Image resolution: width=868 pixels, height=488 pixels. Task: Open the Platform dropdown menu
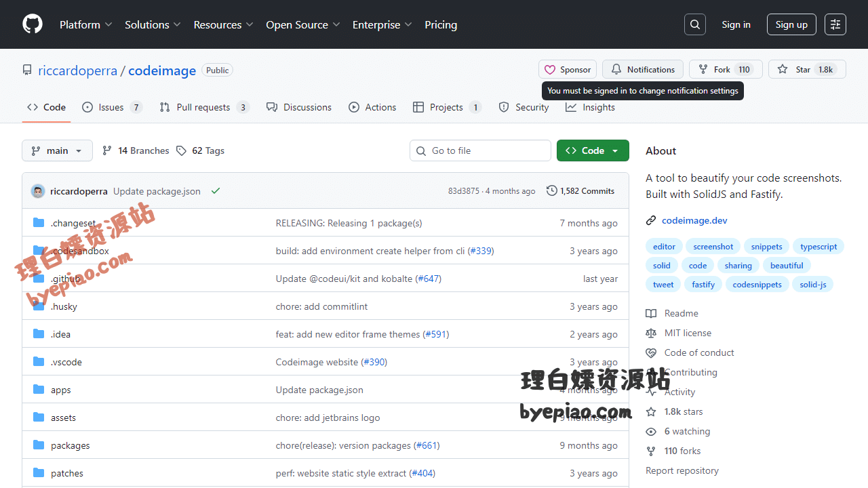click(85, 24)
